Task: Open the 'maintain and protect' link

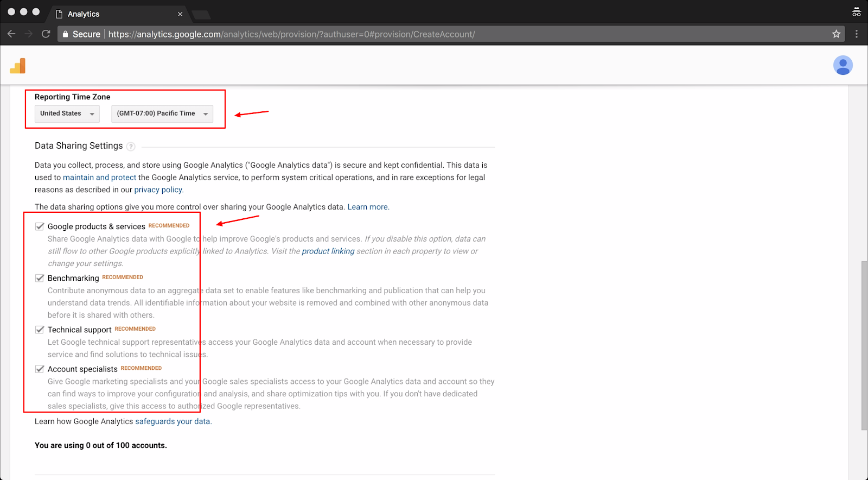Action: tap(99, 178)
